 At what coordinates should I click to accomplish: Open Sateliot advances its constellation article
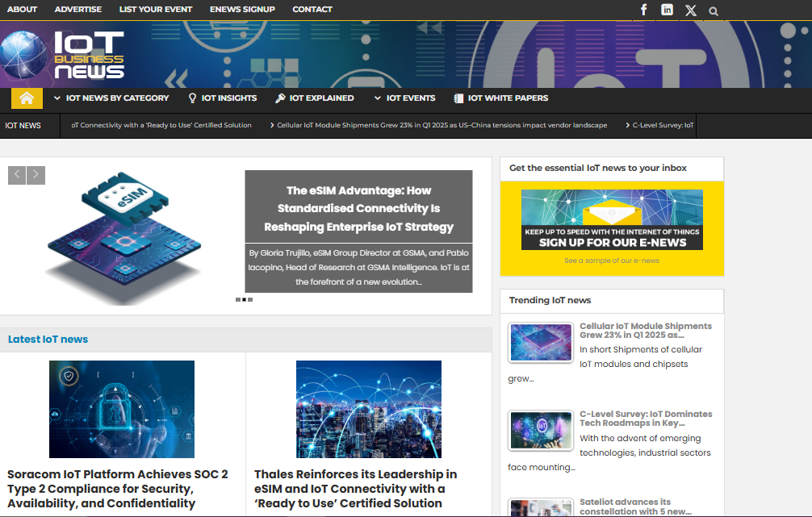click(x=635, y=507)
